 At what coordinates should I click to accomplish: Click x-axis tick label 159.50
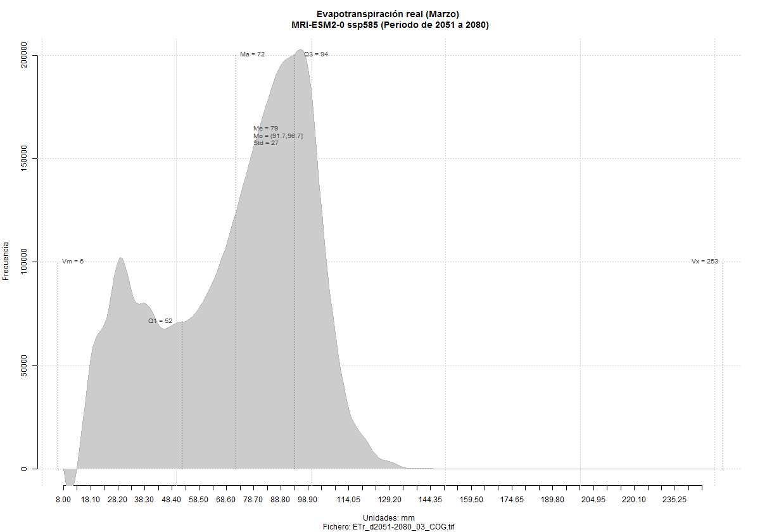click(471, 500)
